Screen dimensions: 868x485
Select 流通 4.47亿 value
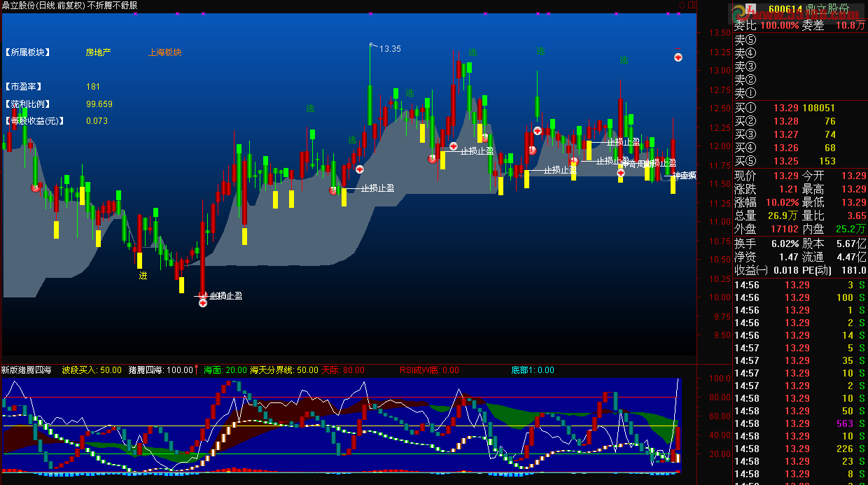click(x=851, y=257)
